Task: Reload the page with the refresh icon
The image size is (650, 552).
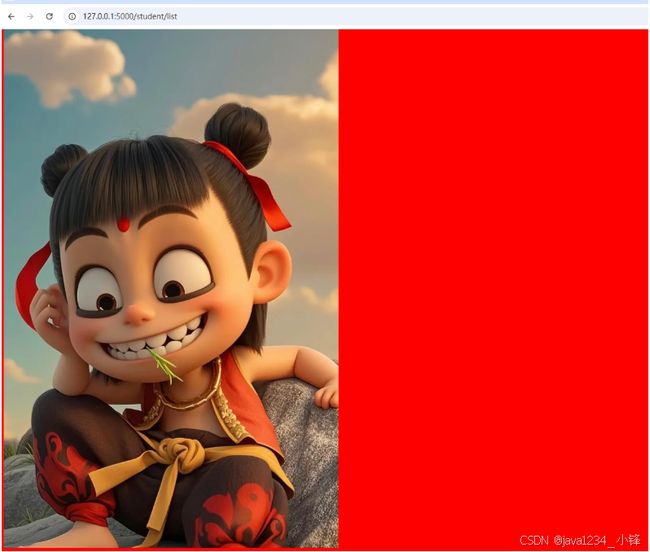Action: [49, 17]
